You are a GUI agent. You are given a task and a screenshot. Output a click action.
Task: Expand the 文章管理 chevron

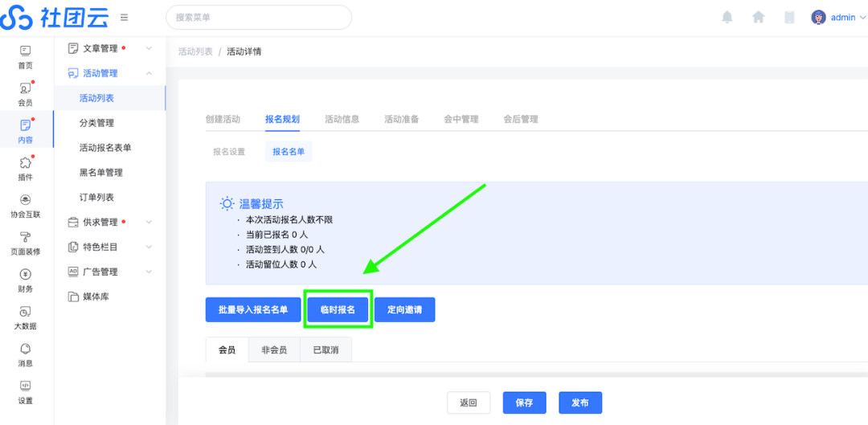[149, 48]
